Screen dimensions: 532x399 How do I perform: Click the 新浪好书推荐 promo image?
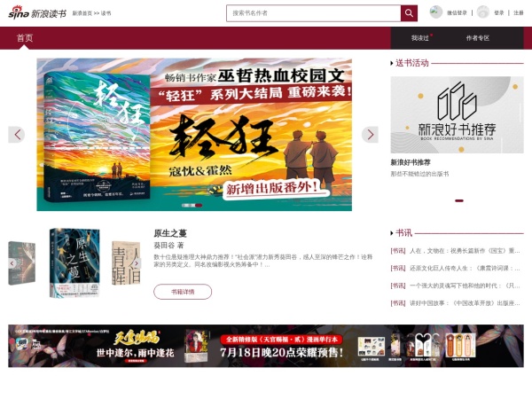(457, 114)
